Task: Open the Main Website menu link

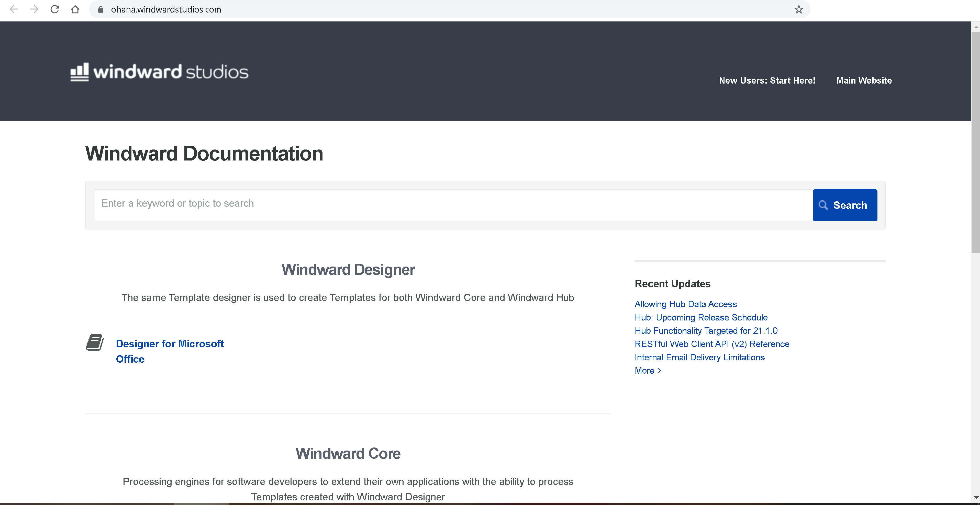Action: [864, 80]
